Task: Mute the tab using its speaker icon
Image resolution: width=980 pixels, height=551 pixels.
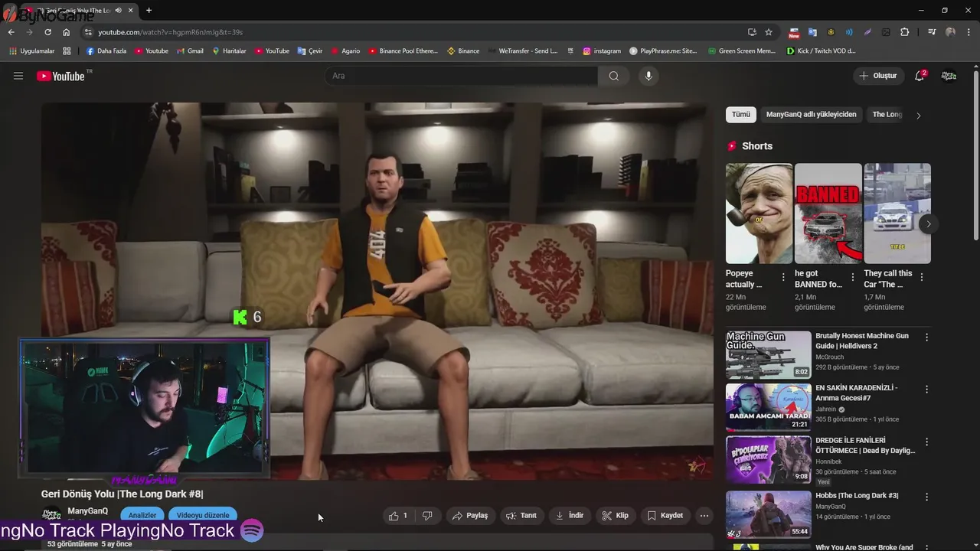Action: 118,11
